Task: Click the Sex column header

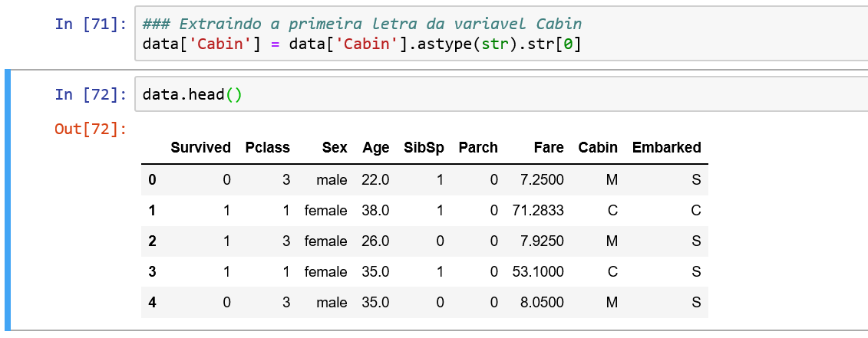Action: pos(335,147)
